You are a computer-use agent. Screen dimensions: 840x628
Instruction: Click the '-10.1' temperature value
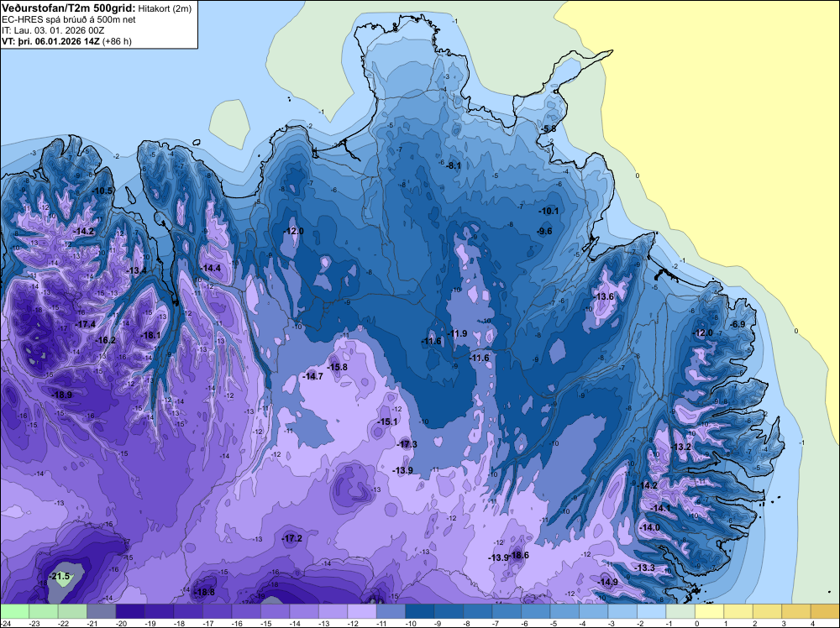point(549,211)
